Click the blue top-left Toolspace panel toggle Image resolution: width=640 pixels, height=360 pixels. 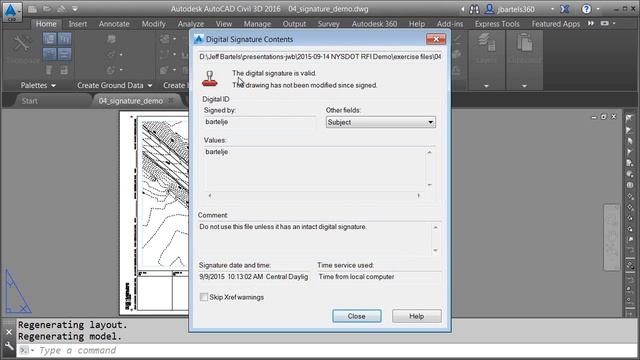pos(49,39)
